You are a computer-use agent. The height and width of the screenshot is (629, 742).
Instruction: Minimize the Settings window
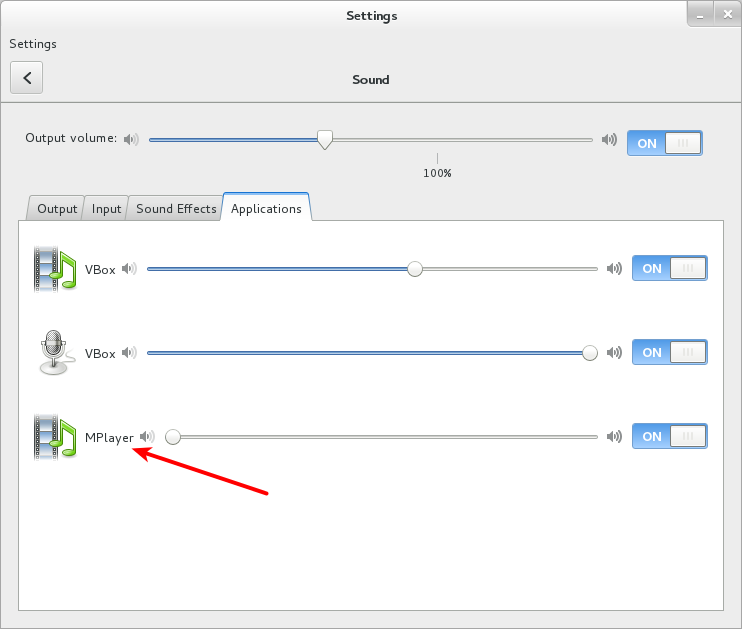pos(700,15)
